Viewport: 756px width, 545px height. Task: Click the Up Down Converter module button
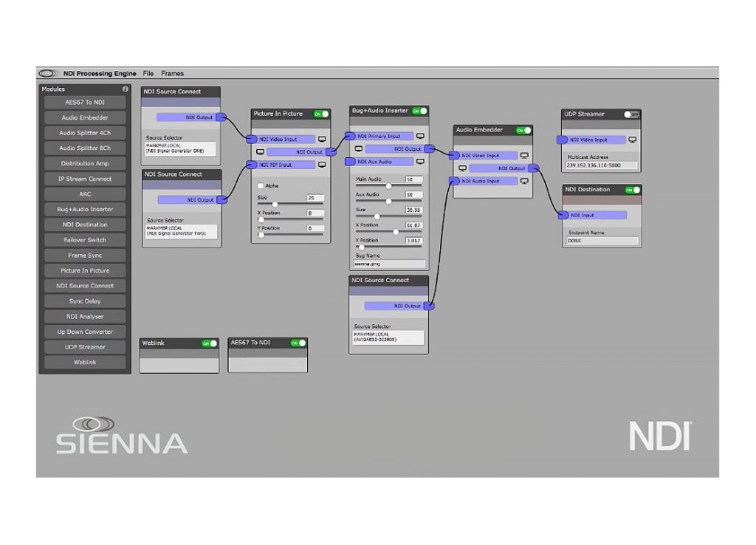coord(85,332)
